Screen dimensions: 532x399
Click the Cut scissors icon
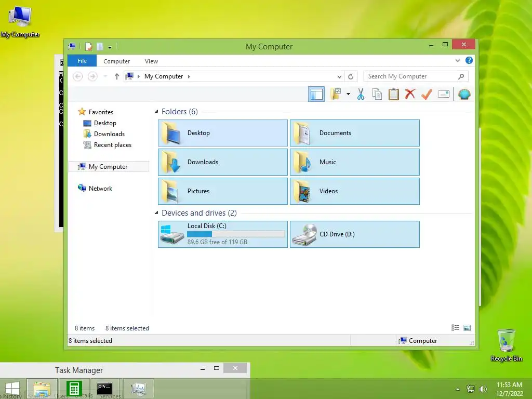pos(361,94)
